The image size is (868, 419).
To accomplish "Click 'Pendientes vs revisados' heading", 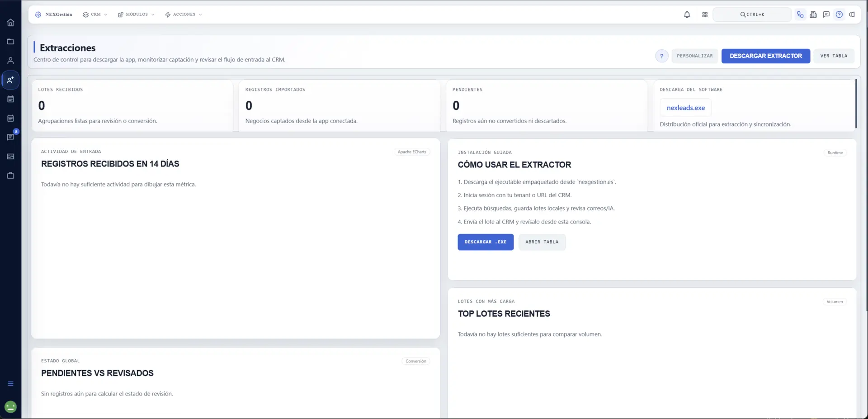I will [97, 373].
